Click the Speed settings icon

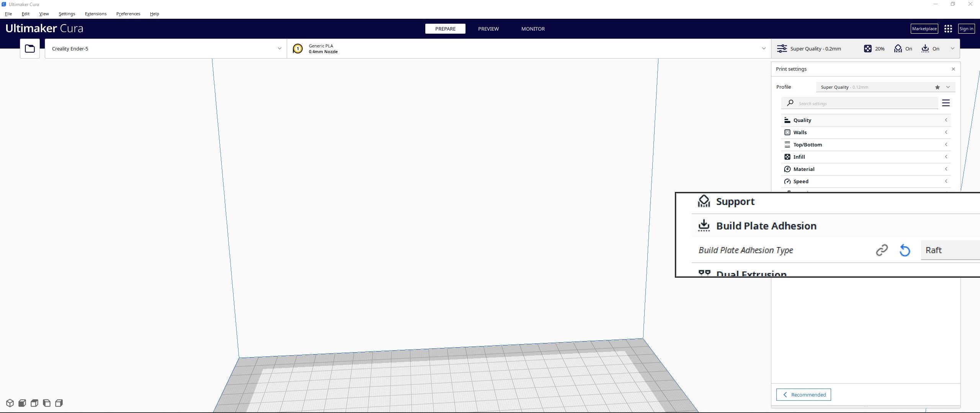(787, 181)
